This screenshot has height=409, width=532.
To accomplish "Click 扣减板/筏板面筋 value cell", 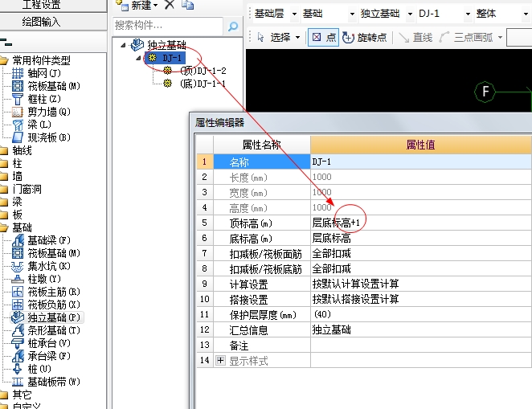I will (421, 253).
